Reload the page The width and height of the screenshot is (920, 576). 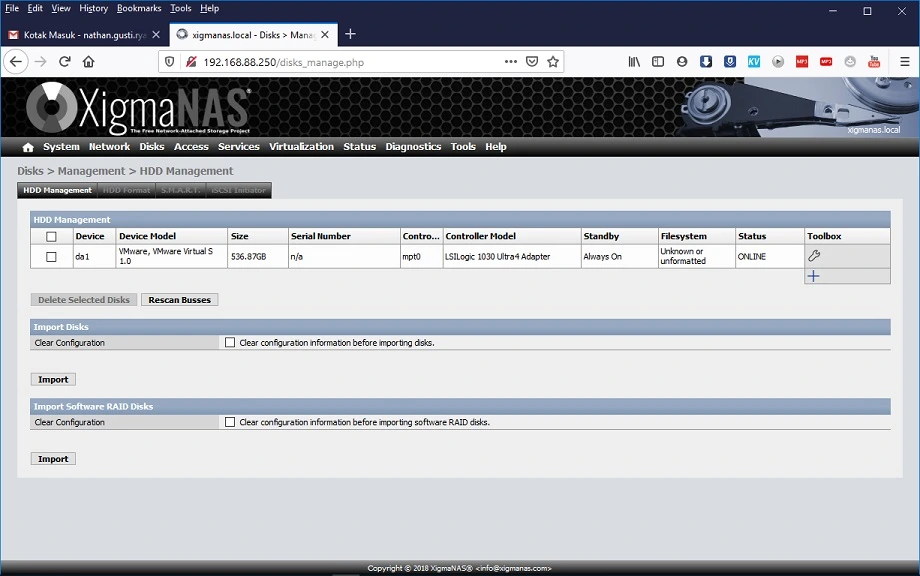tap(65, 62)
